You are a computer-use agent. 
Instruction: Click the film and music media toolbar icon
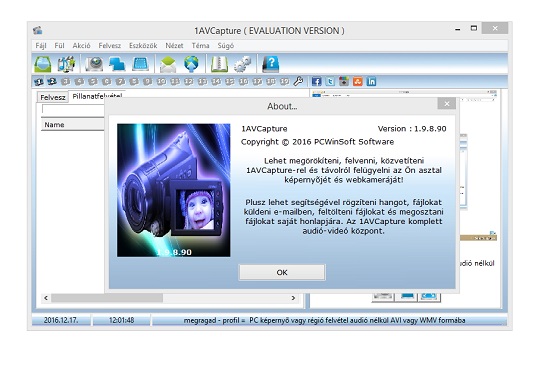tap(66, 64)
